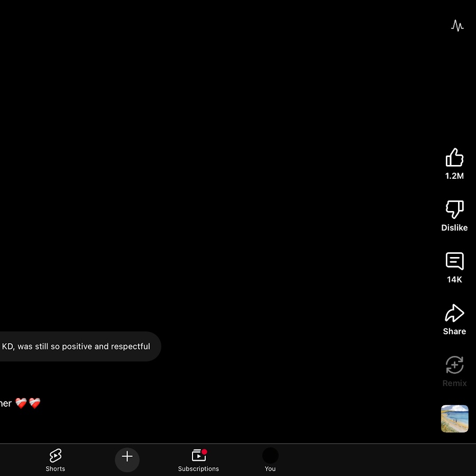Open comments via speech bubble icon
Screen dimensions: 476x476
(x=454, y=261)
